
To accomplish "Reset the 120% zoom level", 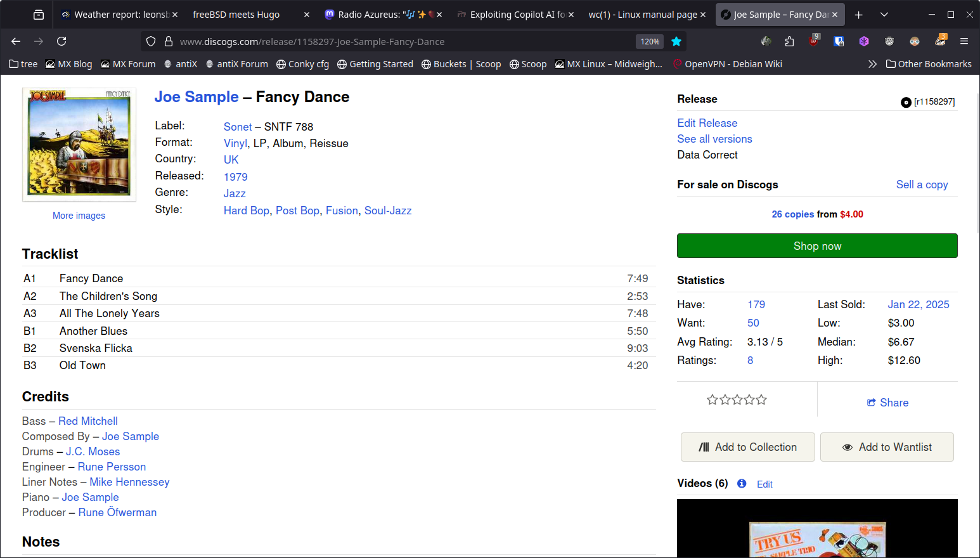I will point(650,41).
